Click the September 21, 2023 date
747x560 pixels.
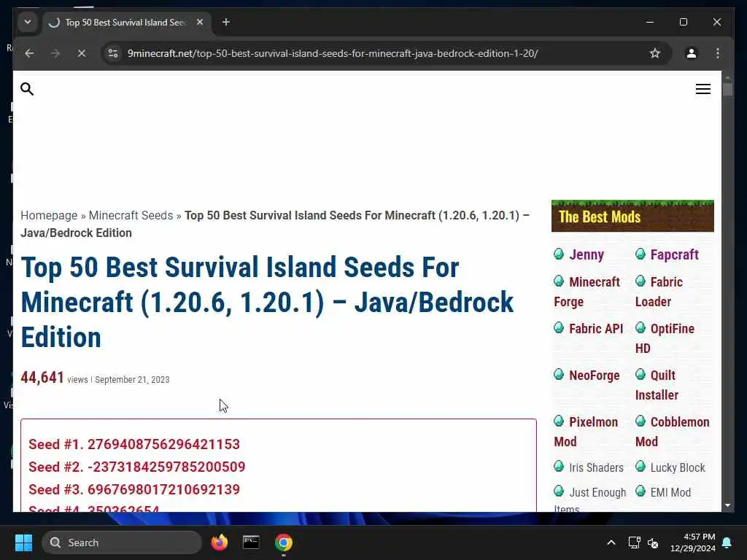132,379
